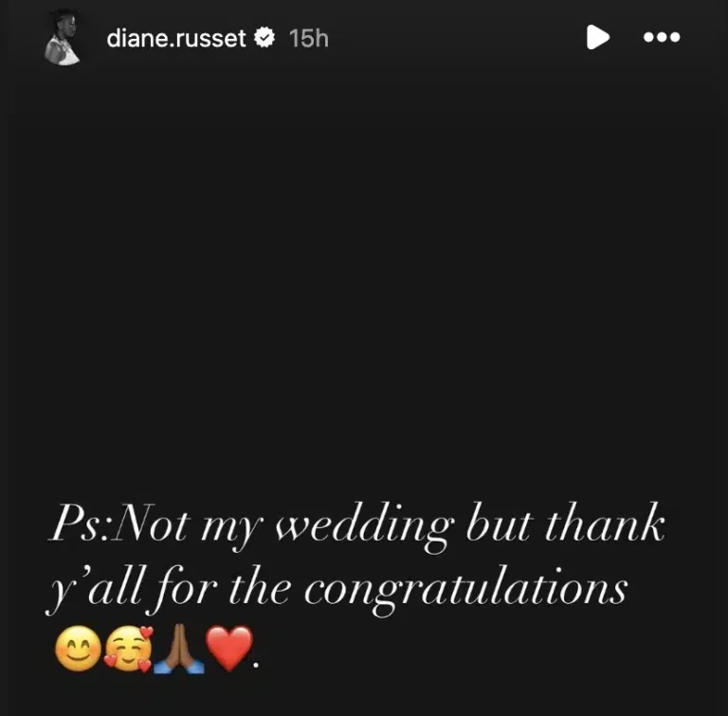Viewport: 728px width, 716px height.
Task: Click the period after the heart emoji
Action: click(x=256, y=666)
